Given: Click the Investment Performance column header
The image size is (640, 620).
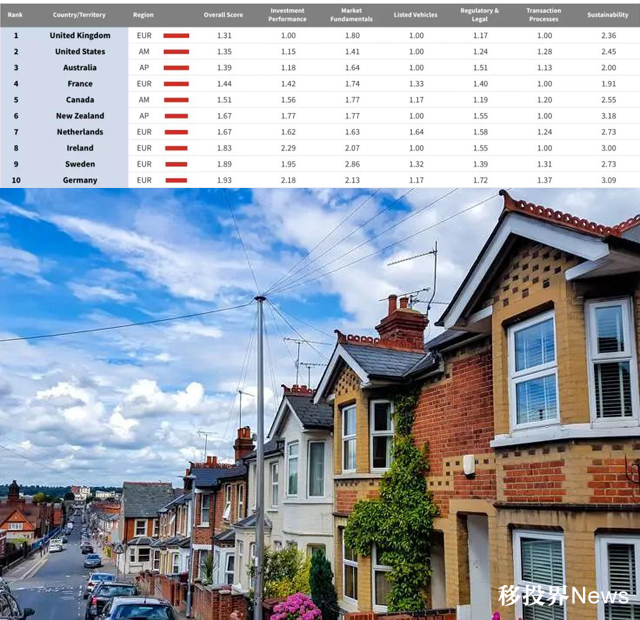Looking at the screenshot, I should coord(287,15).
